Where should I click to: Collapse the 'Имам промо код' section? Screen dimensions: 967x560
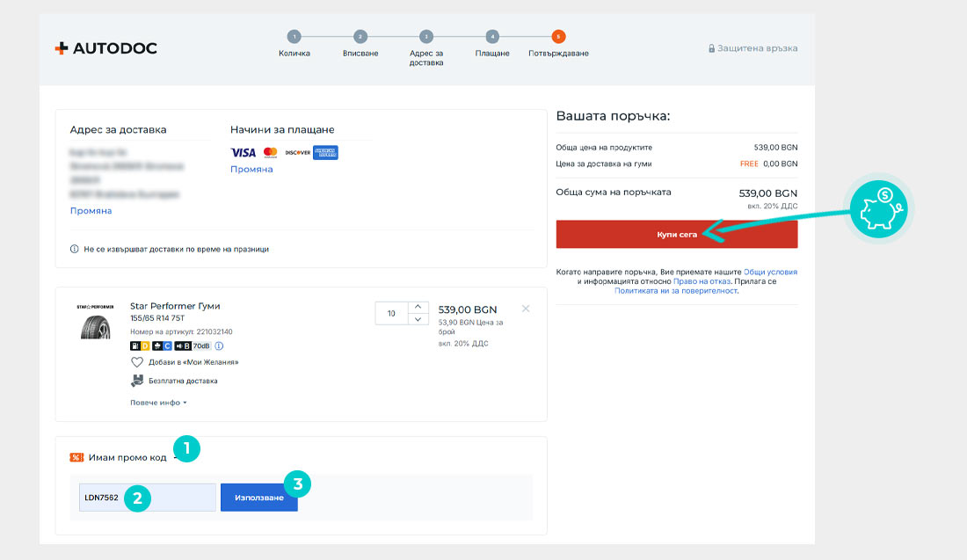coord(174,457)
